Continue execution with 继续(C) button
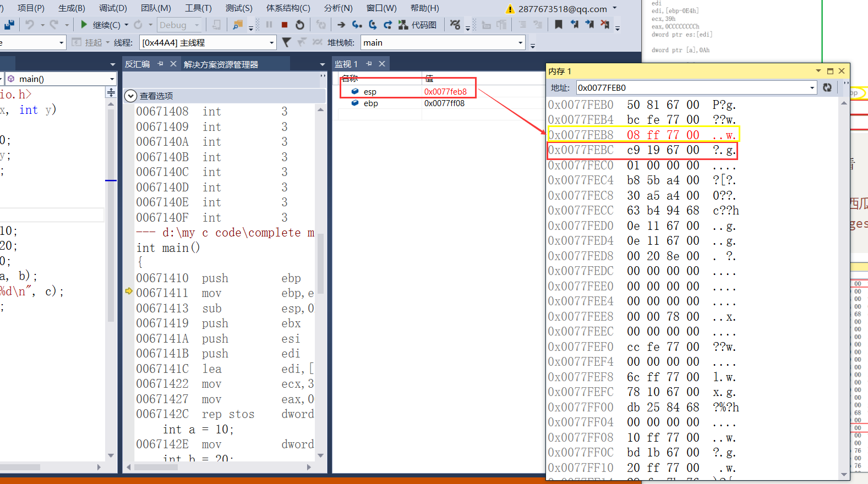Screen dimensions: 868x484 coord(100,25)
